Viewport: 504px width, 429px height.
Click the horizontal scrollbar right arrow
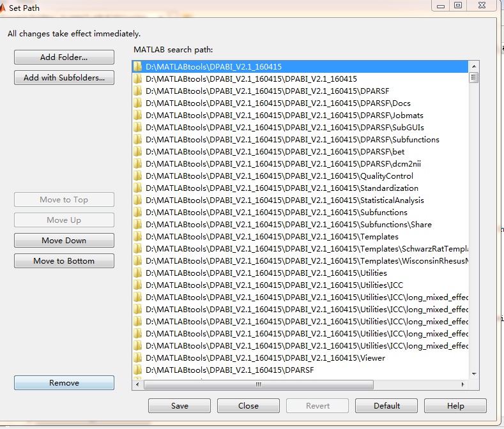462,384
